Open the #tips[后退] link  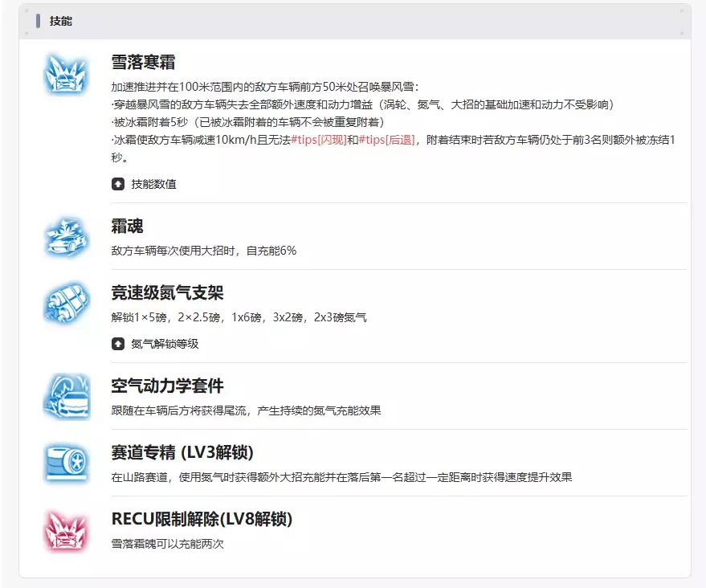pos(387,139)
